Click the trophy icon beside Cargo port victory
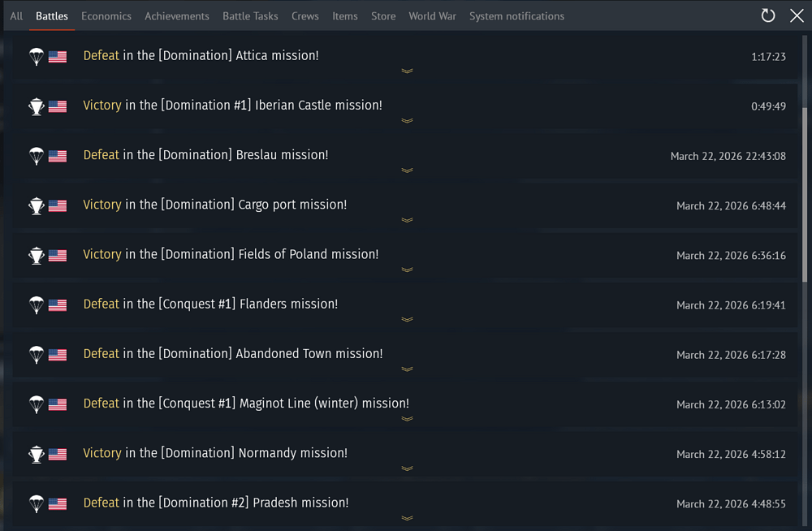 point(36,205)
